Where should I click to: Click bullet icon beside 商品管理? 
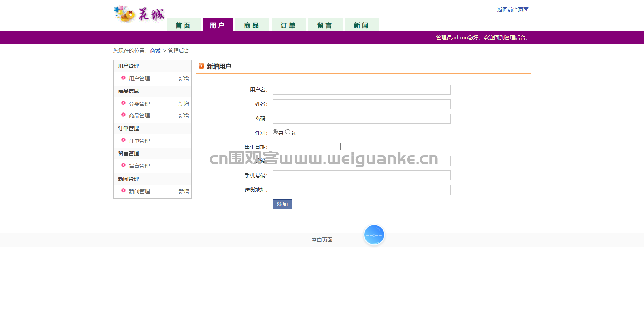coord(123,115)
